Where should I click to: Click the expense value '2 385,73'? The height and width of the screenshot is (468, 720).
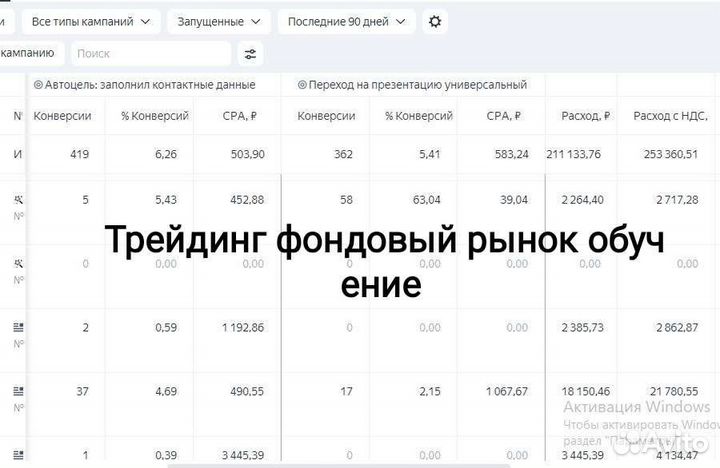point(582,327)
